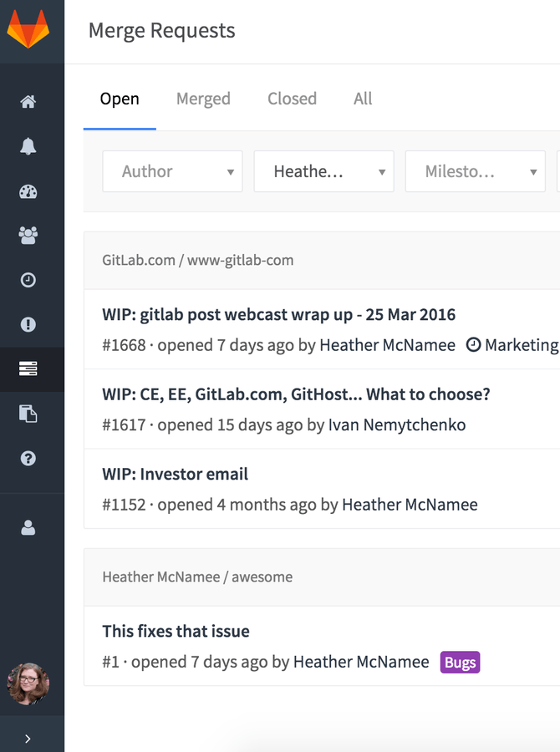Open the Milesto... filter dropdown
The width and height of the screenshot is (560, 752).
click(x=475, y=171)
